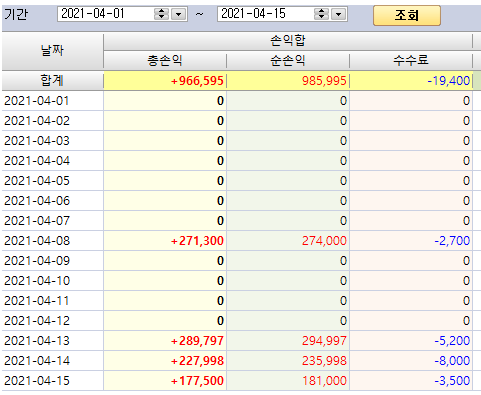This screenshot has height=395, width=481.
Task: Select -2,700 fee cell
Action: tap(411, 241)
